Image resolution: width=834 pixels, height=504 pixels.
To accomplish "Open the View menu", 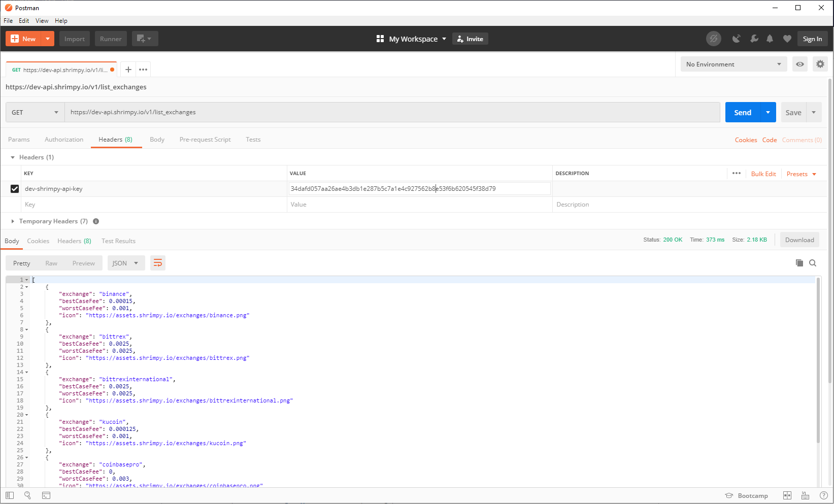I will click(42, 21).
